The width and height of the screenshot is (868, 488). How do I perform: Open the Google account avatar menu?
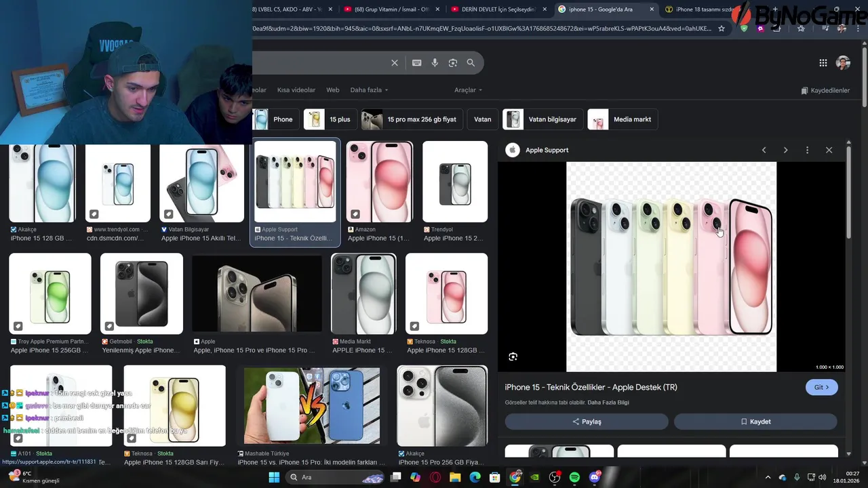coord(844,63)
